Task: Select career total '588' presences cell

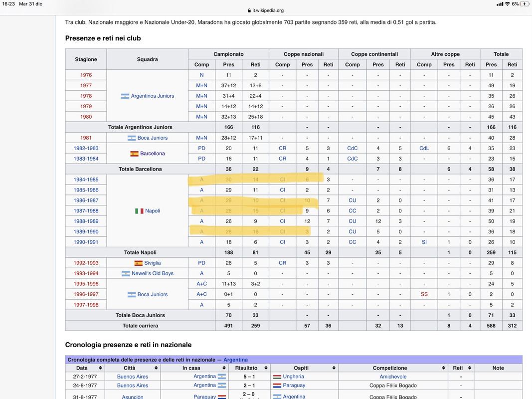Action: pos(491,326)
